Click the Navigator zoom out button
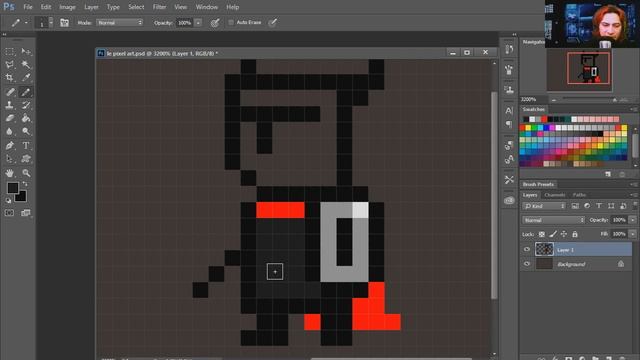 (554, 100)
